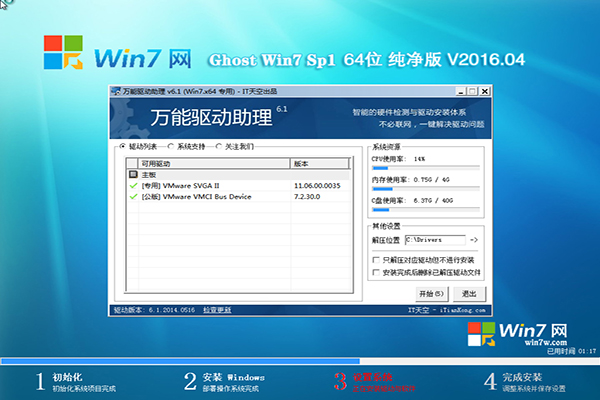The width and height of the screenshot is (600, 400).
Task: Select the 驱动列表 radio button
Action: tap(122, 146)
